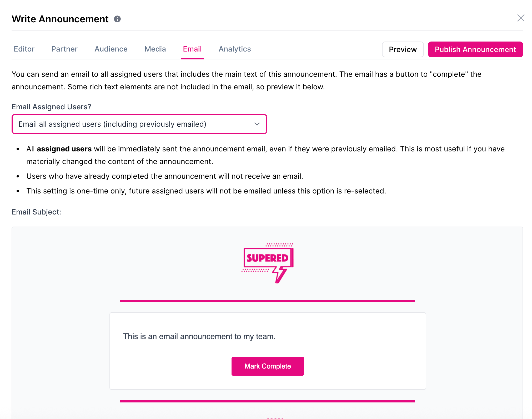Click Publish Announcement button
532x419 pixels.
tap(475, 49)
